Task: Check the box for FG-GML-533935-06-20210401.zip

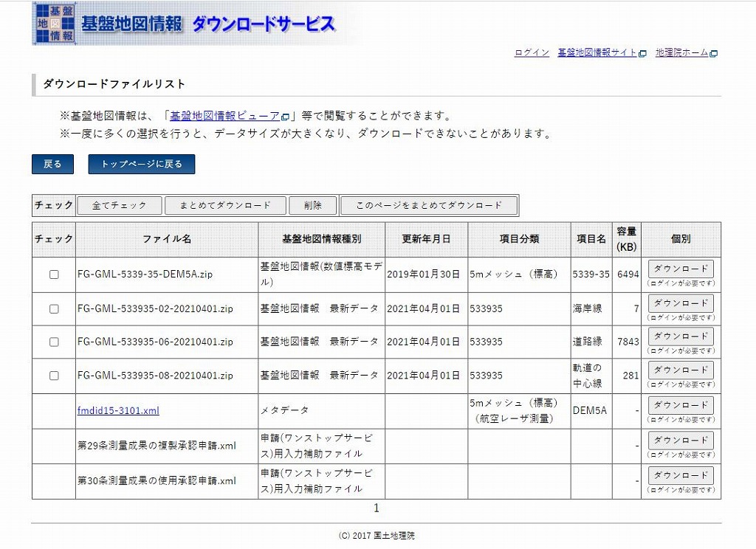Action: (x=54, y=342)
